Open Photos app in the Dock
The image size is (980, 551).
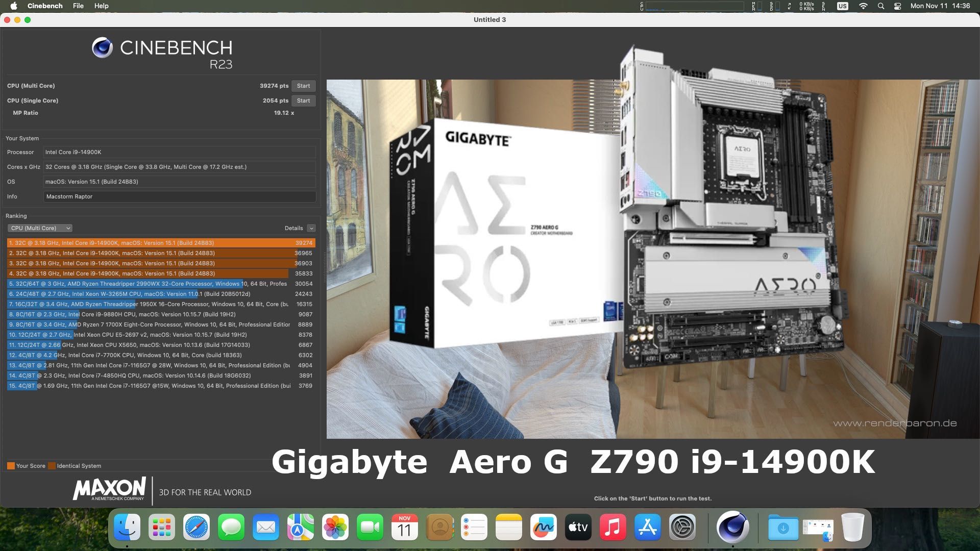335,527
